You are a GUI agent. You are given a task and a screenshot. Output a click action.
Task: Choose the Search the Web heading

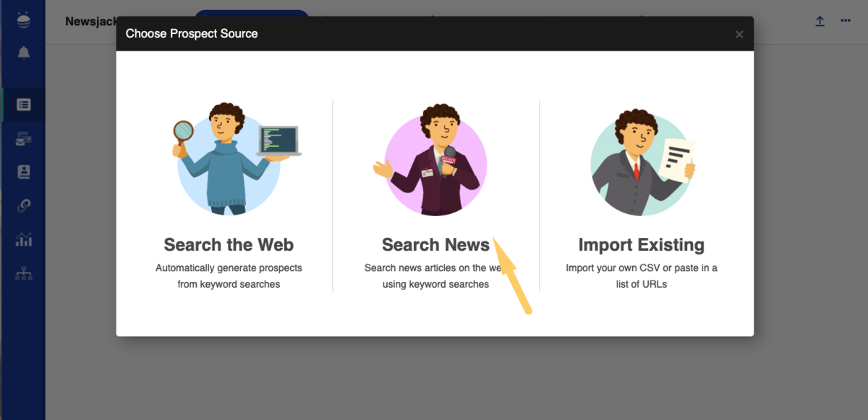pyautogui.click(x=229, y=244)
